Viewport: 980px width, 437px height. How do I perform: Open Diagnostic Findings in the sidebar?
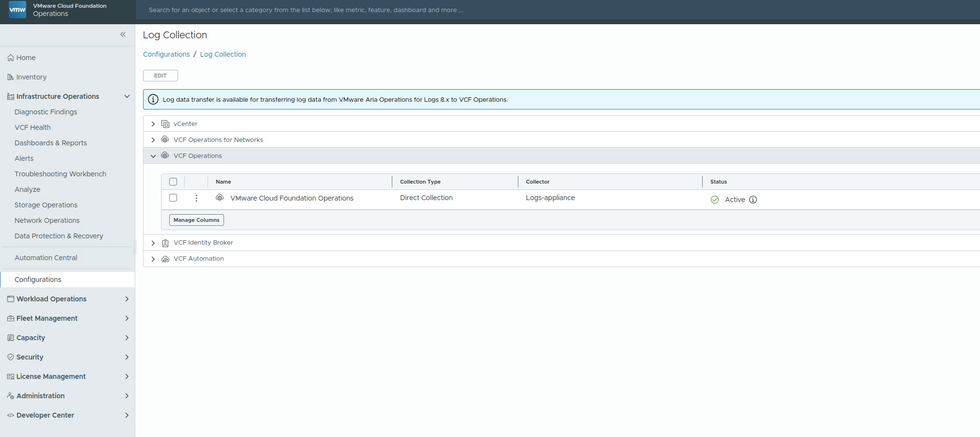tap(46, 112)
